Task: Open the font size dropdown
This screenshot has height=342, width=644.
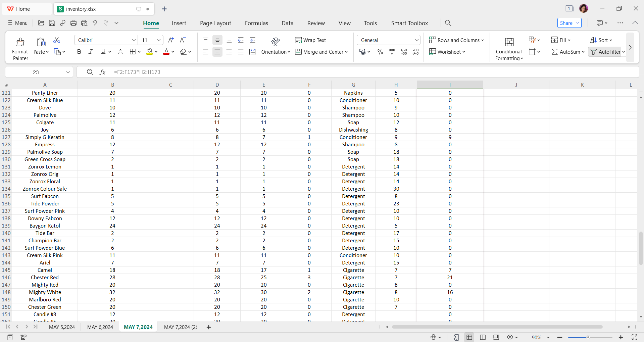Action: [x=159, y=40]
